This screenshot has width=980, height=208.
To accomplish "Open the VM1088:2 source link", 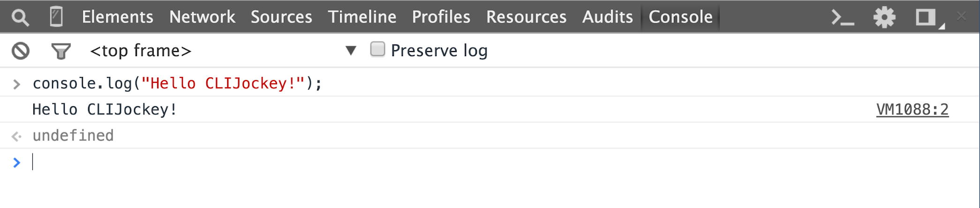I will tap(912, 110).
